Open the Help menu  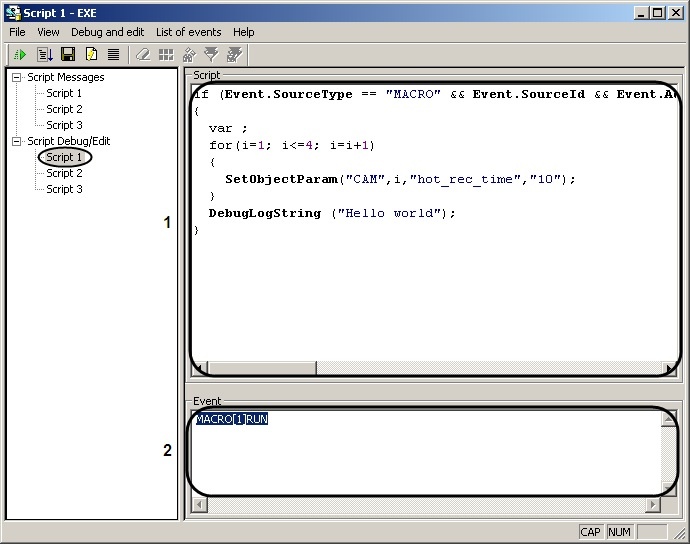[244, 32]
